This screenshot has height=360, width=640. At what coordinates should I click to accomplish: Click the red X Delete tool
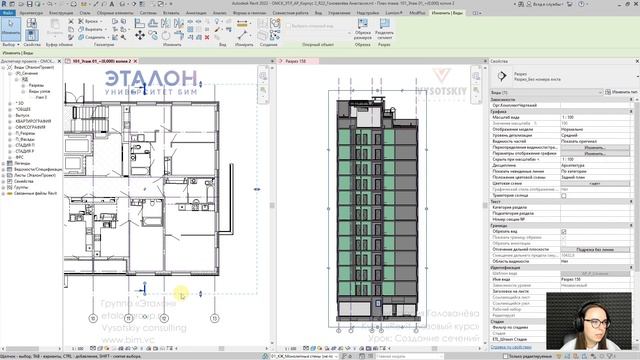207,37
